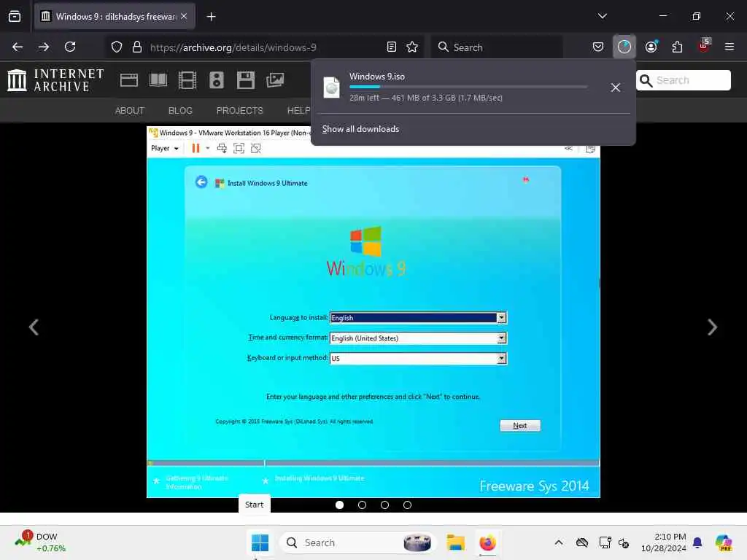Open extensions puzzle menu

(677, 47)
